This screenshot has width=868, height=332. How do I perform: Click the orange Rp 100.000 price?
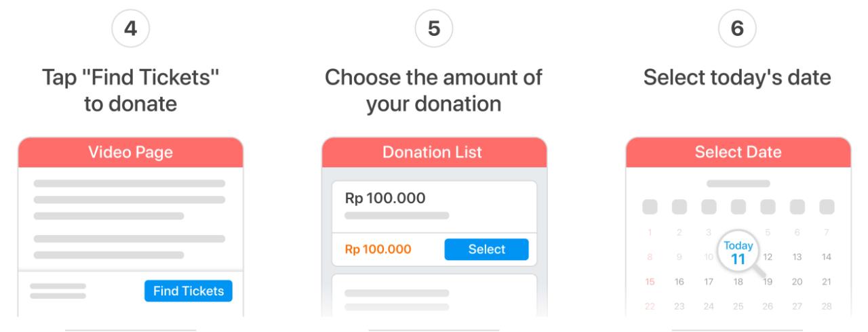[378, 249]
